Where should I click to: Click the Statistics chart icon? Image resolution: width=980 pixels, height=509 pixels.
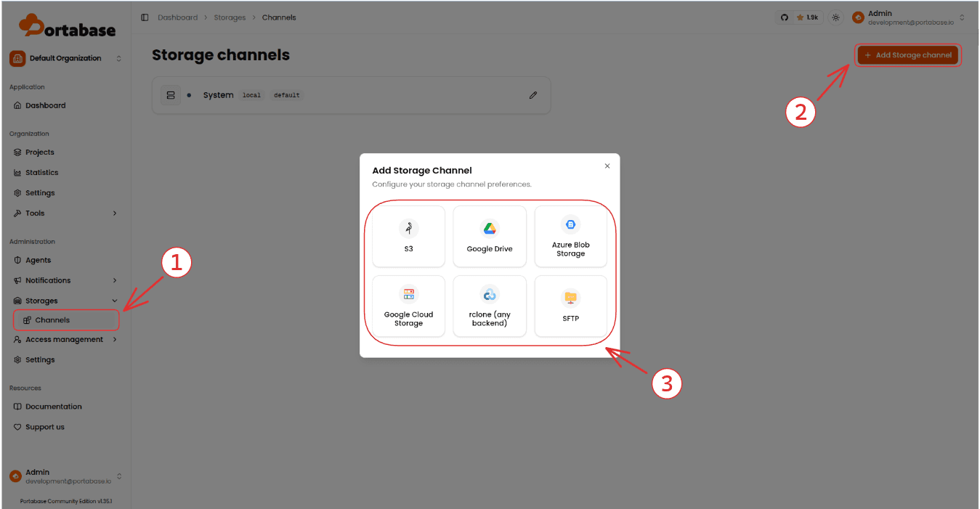point(18,173)
